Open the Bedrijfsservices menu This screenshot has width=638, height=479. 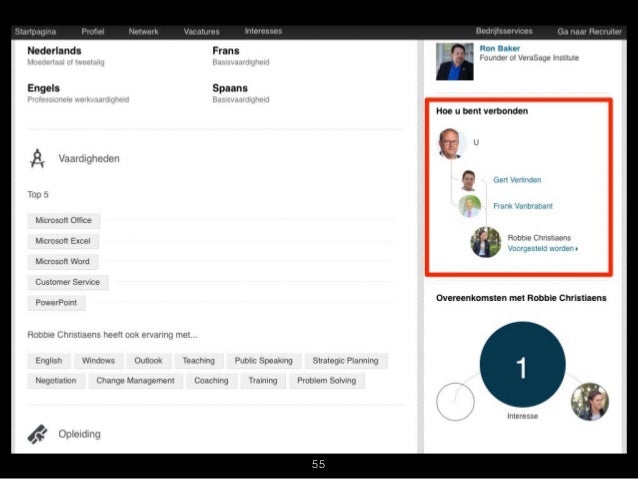[504, 31]
